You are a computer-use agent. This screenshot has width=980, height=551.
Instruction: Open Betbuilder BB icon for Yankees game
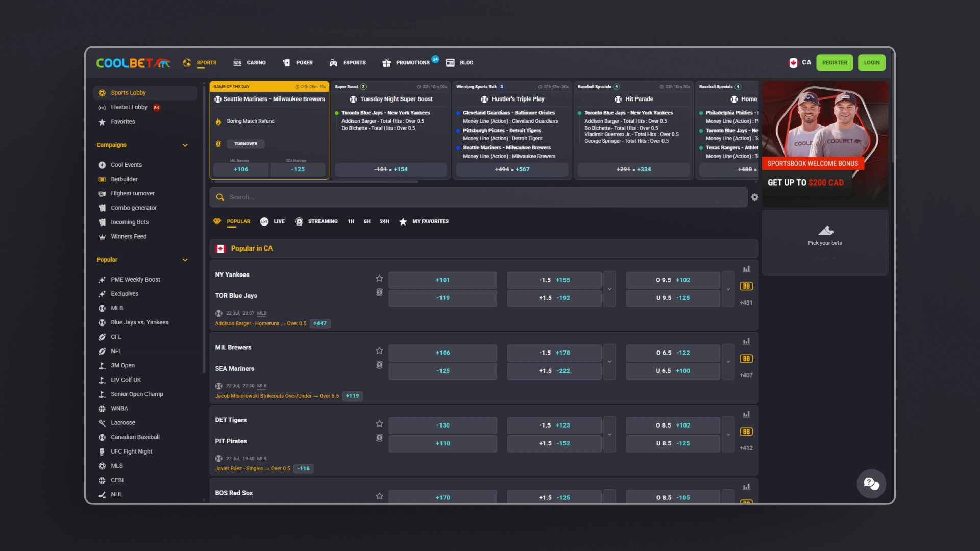[746, 286]
